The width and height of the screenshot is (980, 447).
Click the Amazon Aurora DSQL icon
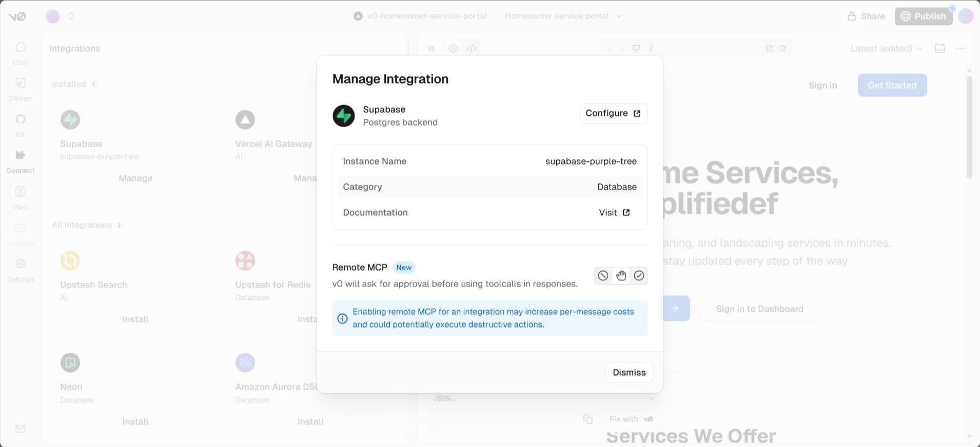tap(245, 362)
